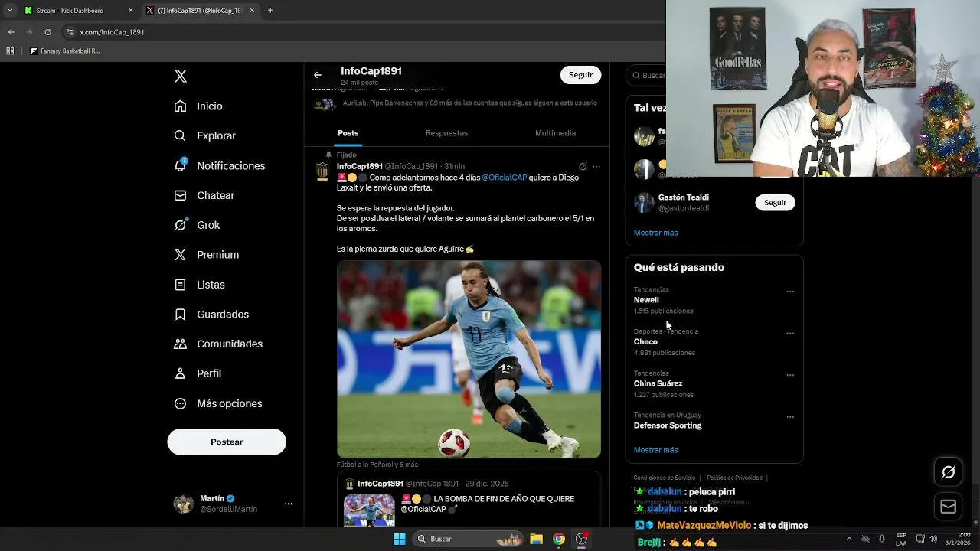Show hidden system tray icons
Image resolution: width=980 pixels, height=551 pixels.
coord(848,539)
